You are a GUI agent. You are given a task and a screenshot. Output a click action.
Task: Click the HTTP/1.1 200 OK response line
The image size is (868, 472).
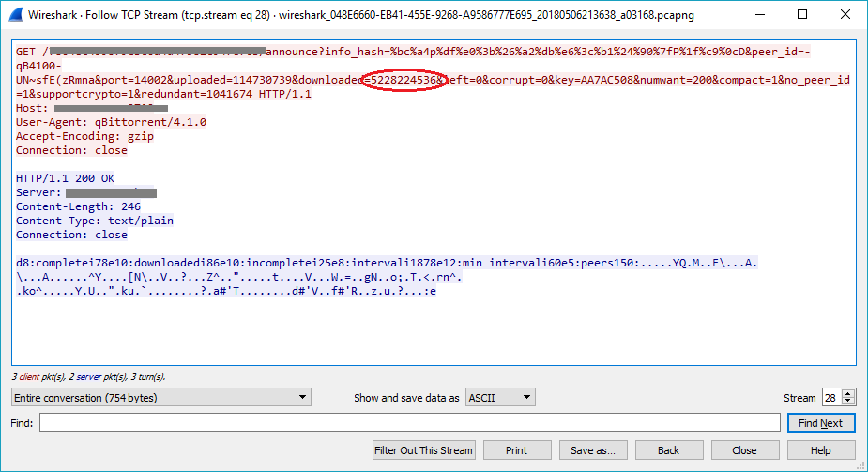65,178
